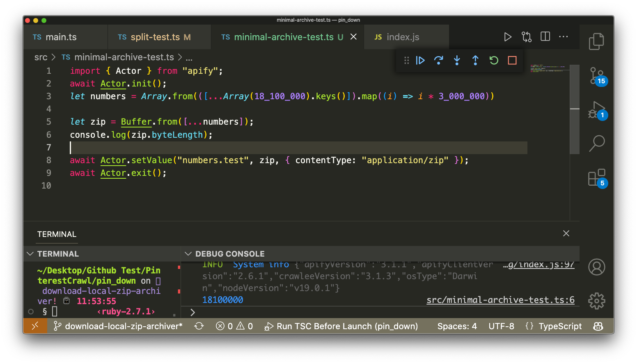Switch to split-test.ts tab

click(159, 37)
